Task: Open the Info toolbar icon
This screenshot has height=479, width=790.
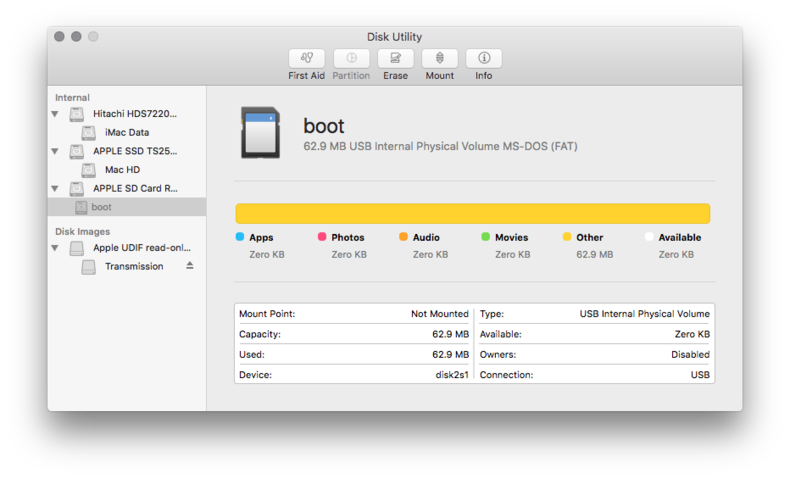Action: click(483, 59)
